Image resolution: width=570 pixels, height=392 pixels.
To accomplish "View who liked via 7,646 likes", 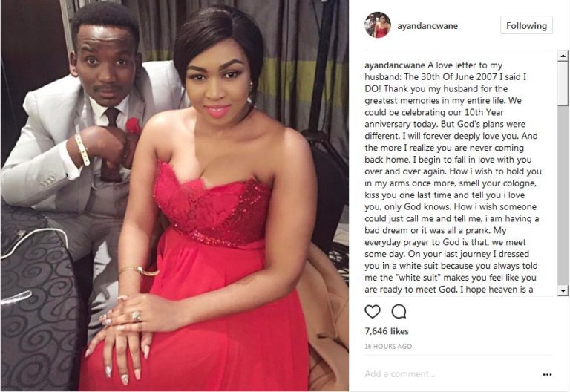I will [x=387, y=331].
